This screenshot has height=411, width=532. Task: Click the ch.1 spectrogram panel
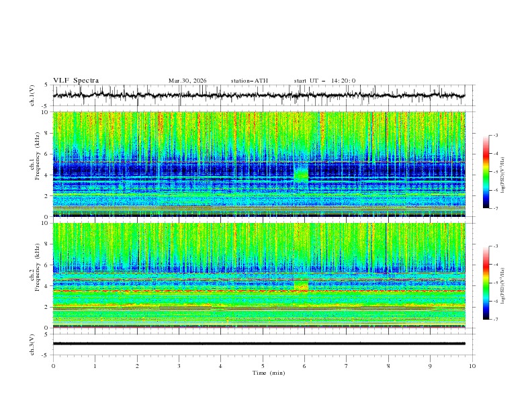(259, 164)
